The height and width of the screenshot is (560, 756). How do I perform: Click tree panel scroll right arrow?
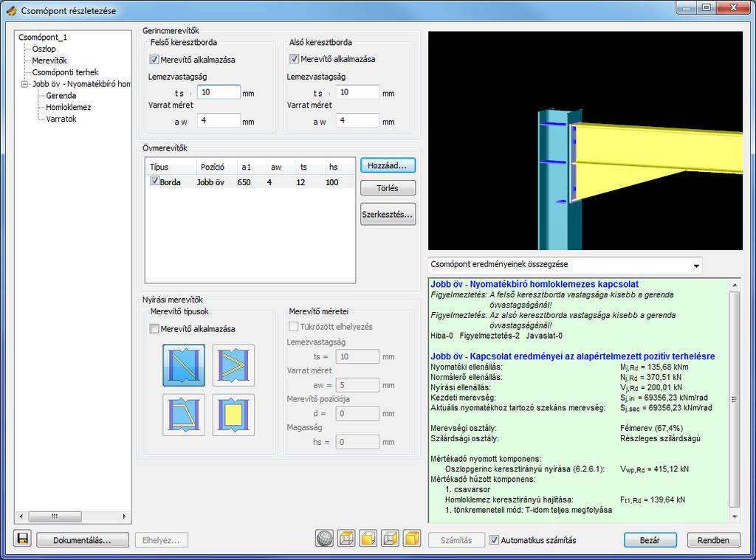(x=124, y=516)
